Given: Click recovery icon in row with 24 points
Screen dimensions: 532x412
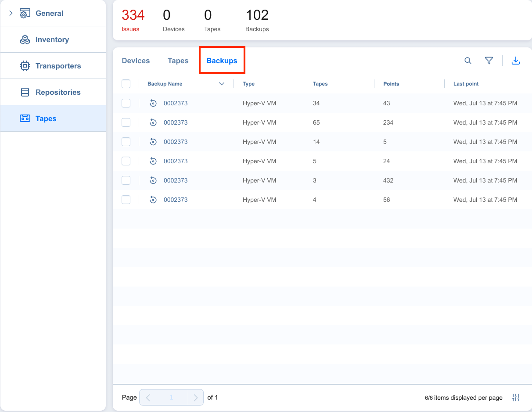Looking at the screenshot, I should [x=153, y=161].
